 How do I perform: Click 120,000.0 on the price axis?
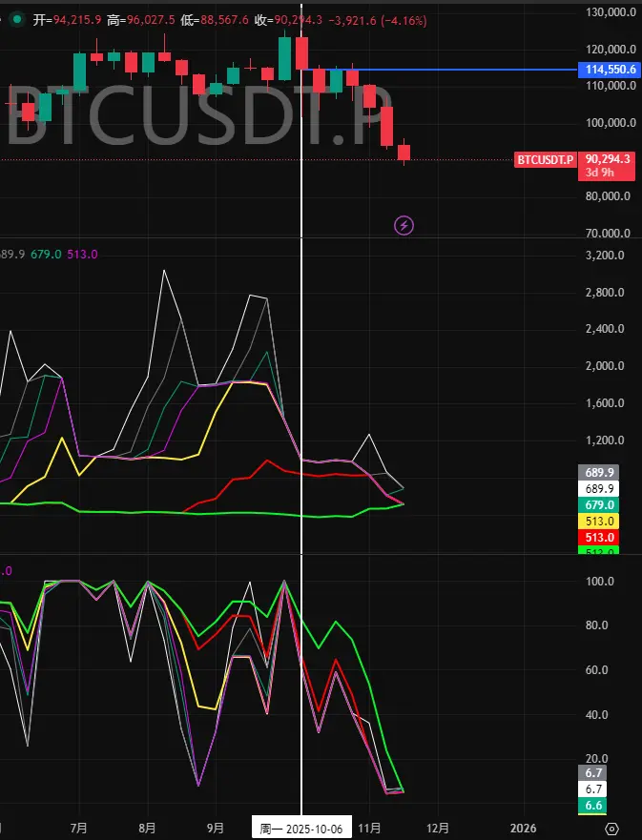[x=611, y=50]
